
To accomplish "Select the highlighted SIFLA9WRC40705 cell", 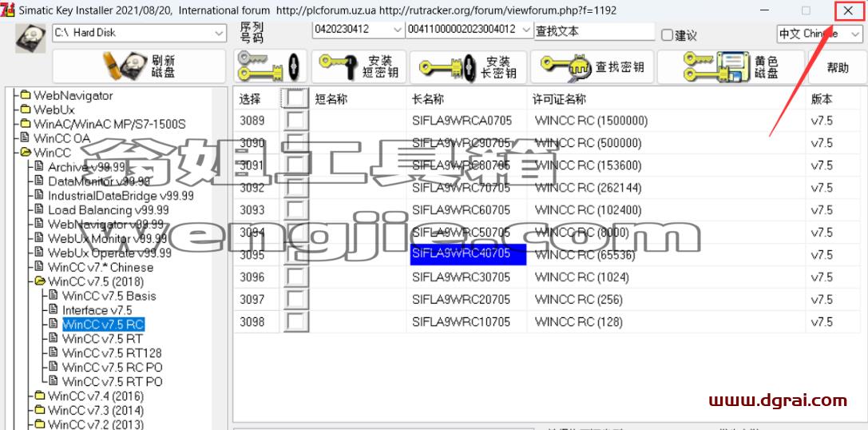I will (x=468, y=255).
